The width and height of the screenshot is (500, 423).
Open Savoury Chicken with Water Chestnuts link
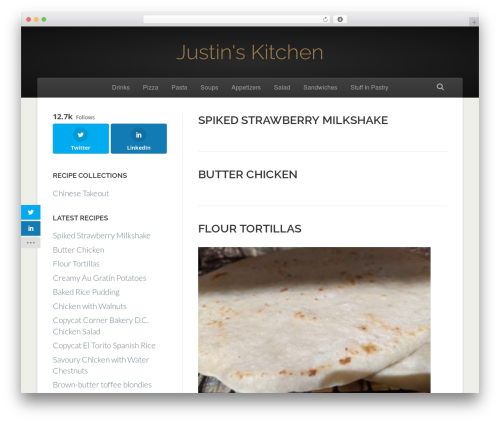(x=101, y=365)
